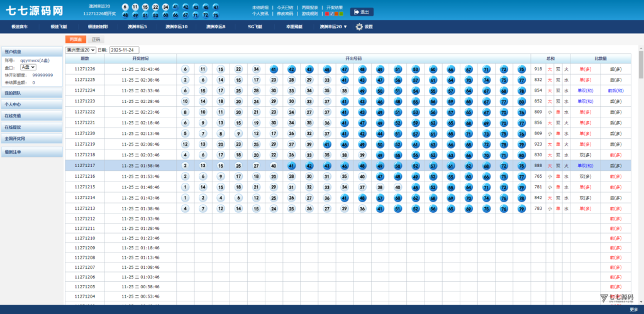Switch to the 正码 tab
644x314 pixels.
96,39
